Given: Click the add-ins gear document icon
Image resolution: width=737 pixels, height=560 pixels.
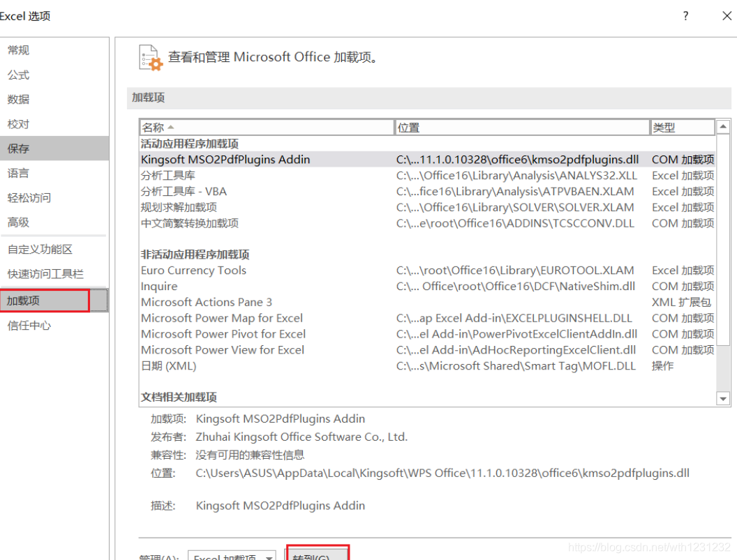Looking at the screenshot, I should 151,58.
